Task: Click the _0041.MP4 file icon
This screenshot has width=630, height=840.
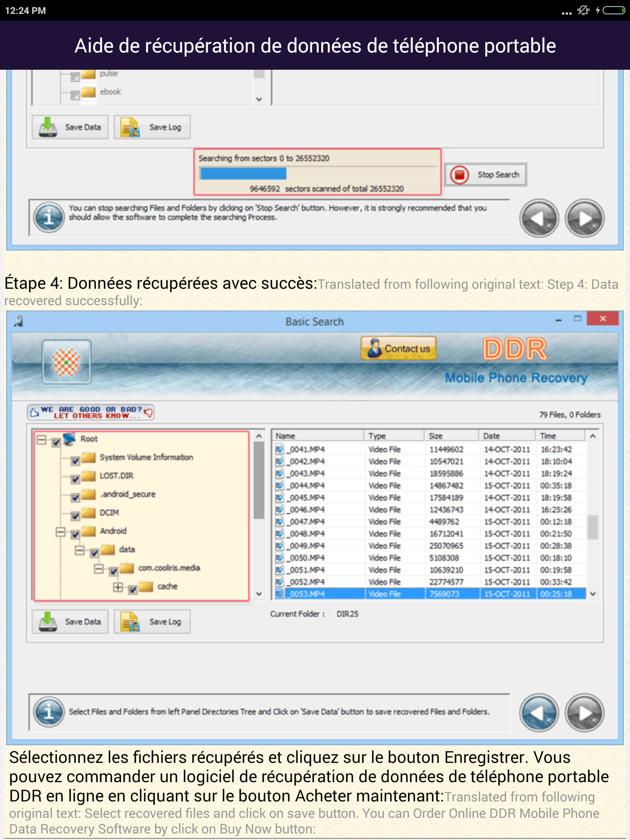Action: pos(279,450)
